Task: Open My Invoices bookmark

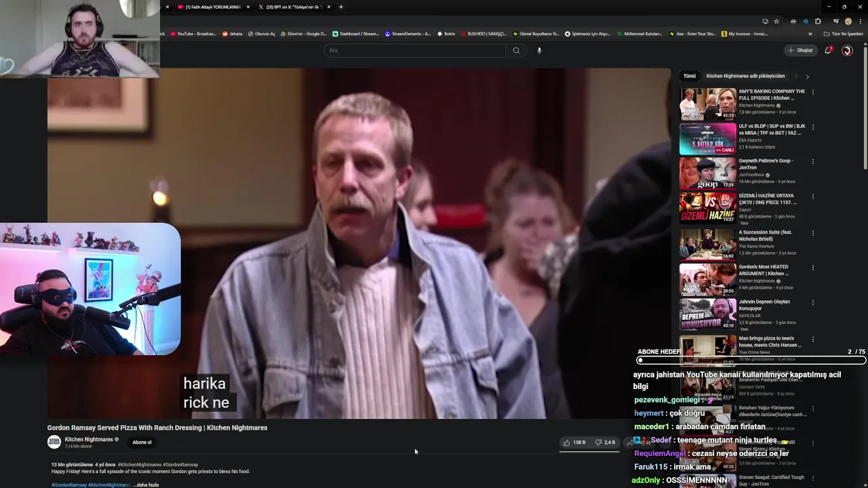Action: point(745,34)
